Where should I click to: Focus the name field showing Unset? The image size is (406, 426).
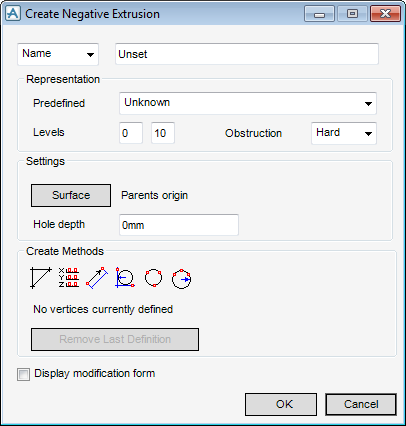247,54
